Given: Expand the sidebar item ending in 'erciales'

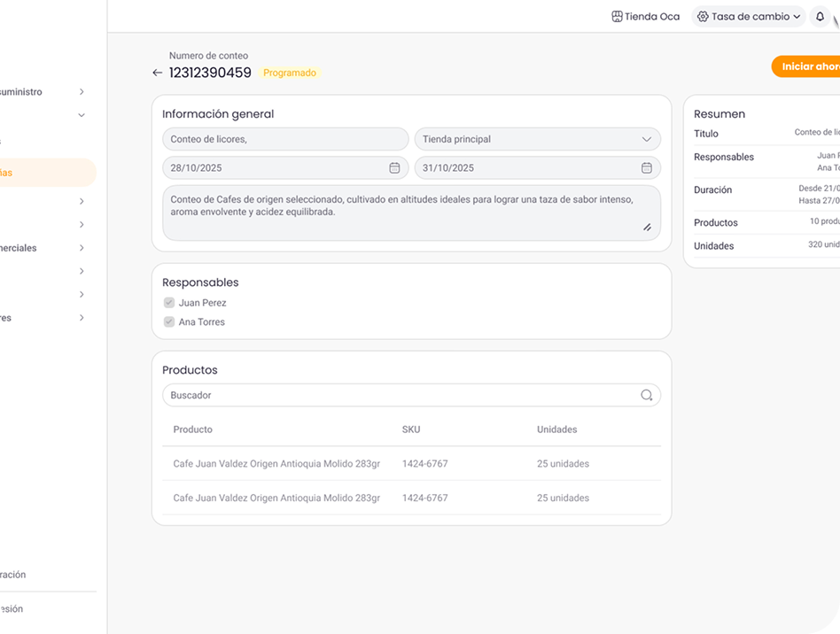Looking at the screenshot, I should tap(82, 248).
